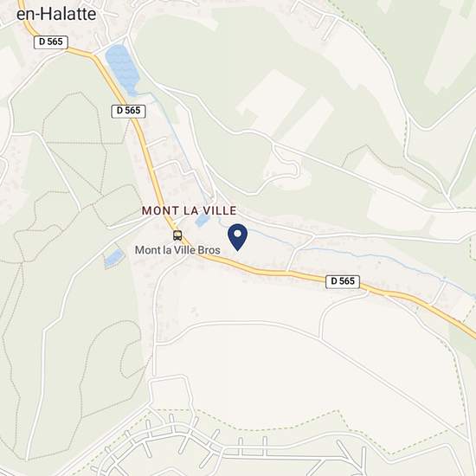Viewport: 476px width, 476px height.
Task: Select the large blue pond near en-Halatte
Action: (122, 70)
